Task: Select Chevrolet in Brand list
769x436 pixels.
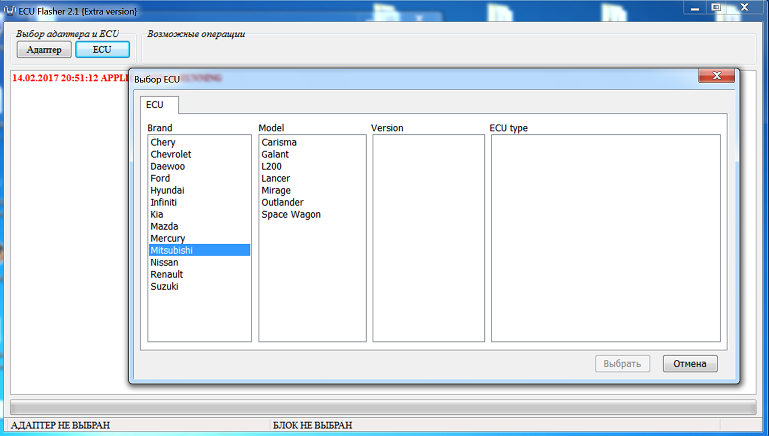Action: coord(199,154)
